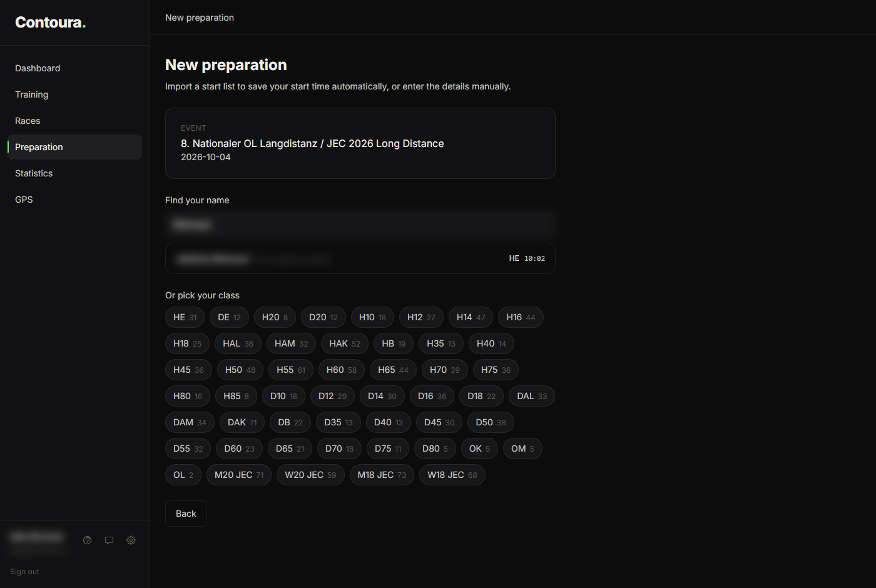Choose the DAK class chip
The height and width of the screenshot is (588, 876).
242,422
